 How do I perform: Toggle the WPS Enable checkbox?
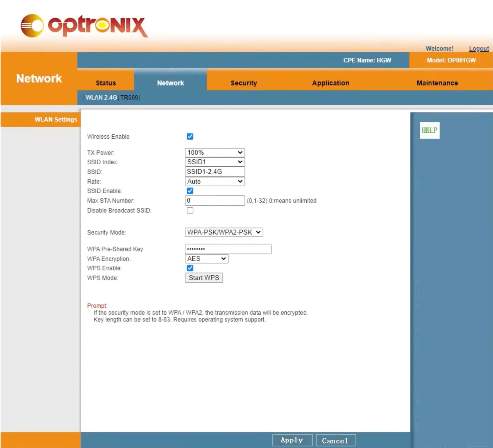point(190,268)
